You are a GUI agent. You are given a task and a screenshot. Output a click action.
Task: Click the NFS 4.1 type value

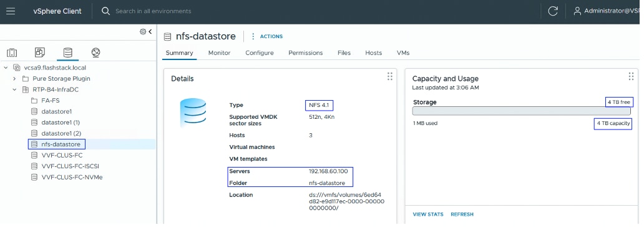click(319, 105)
